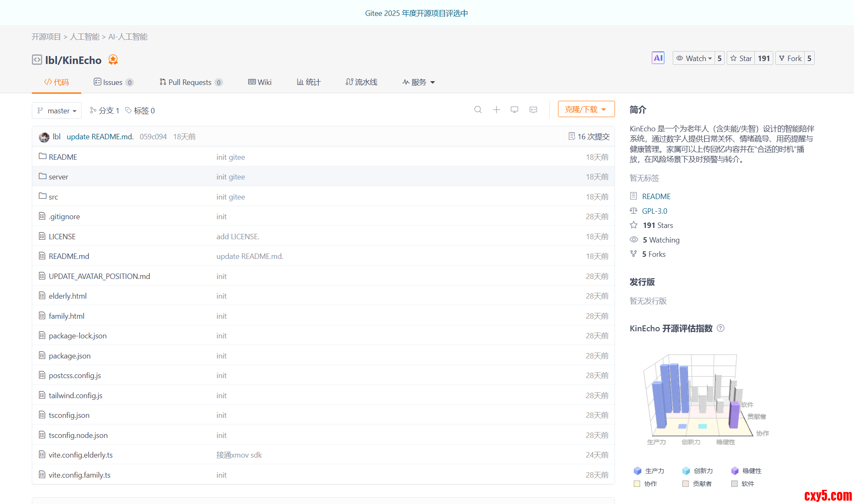Image resolution: width=854 pixels, height=504 pixels.
Task: Open the Web IDE monitor icon
Action: [514, 110]
